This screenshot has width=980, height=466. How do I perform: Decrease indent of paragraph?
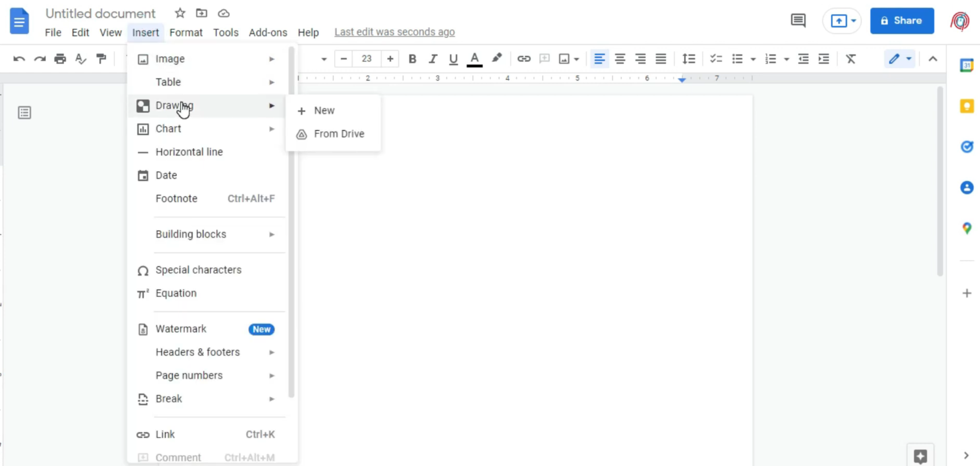[x=803, y=59]
